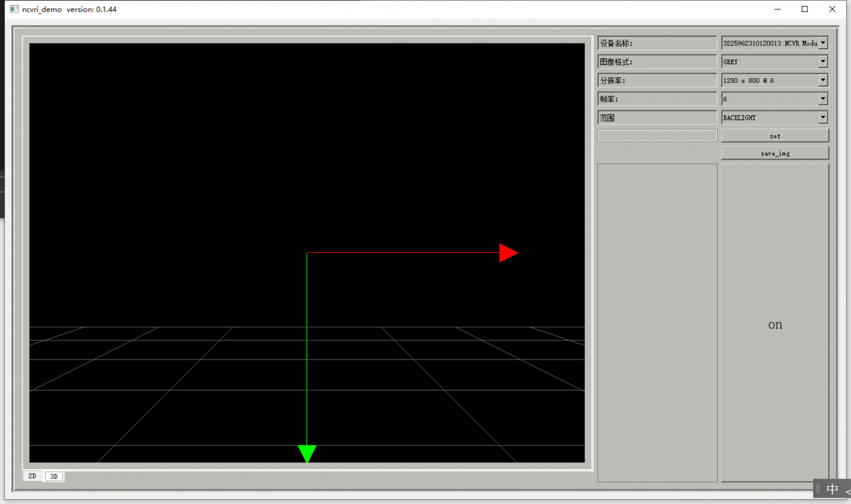Click the 中 input method indicator
This screenshot has width=851, height=504.
832,489
